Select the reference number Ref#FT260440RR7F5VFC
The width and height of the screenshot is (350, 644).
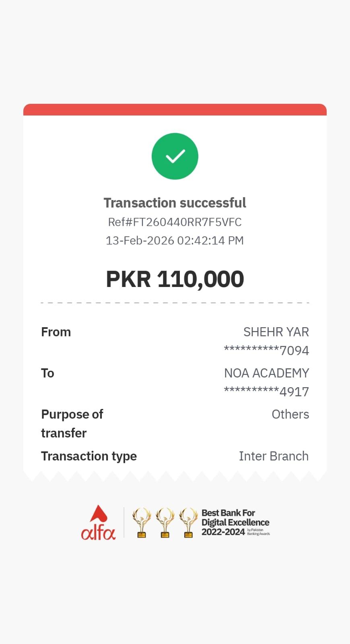click(x=175, y=222)
